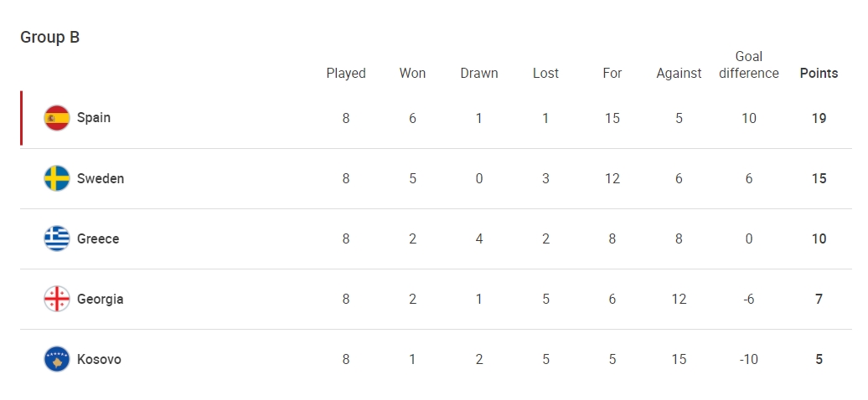Click Spain's 19 points value
The height and width of the screenshot is (400, 868).
click(x=819, y=118)
